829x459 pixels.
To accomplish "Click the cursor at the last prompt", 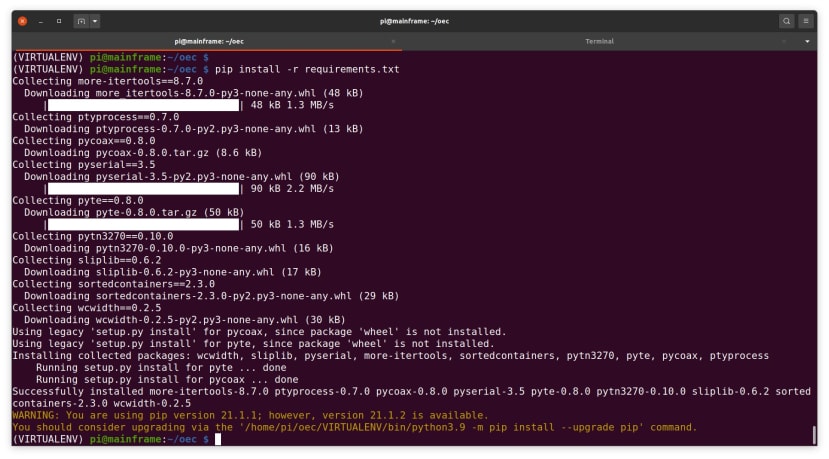I will pyautogui.click(x=218, y=439).
